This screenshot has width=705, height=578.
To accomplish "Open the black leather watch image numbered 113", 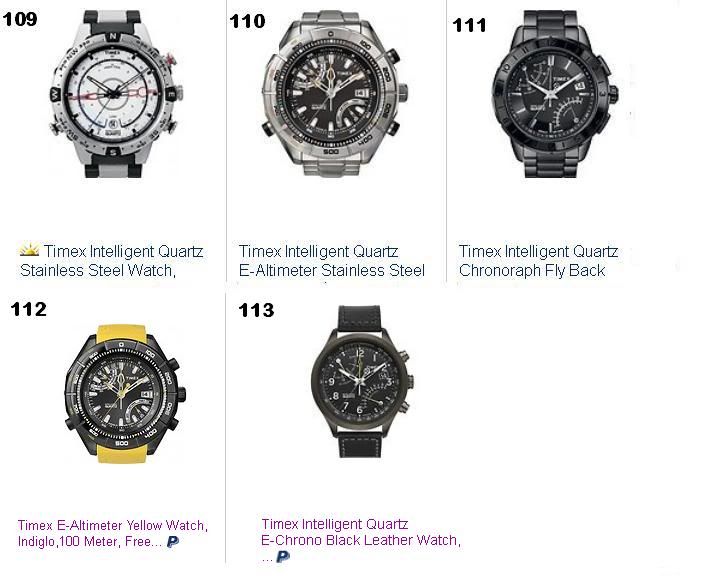I will coord(362,382).
